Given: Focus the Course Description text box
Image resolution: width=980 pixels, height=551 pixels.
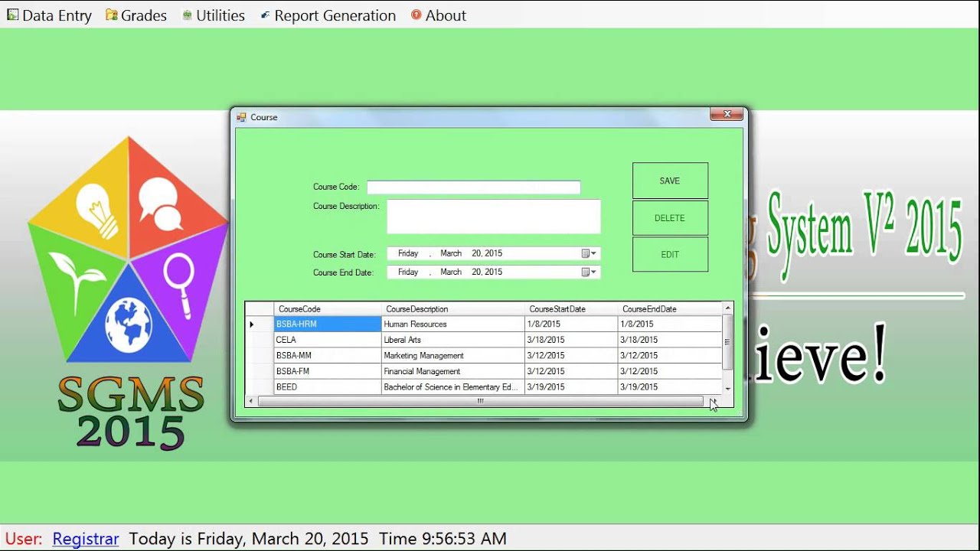Looking at the screenshot, I should (x=494, y=217).
